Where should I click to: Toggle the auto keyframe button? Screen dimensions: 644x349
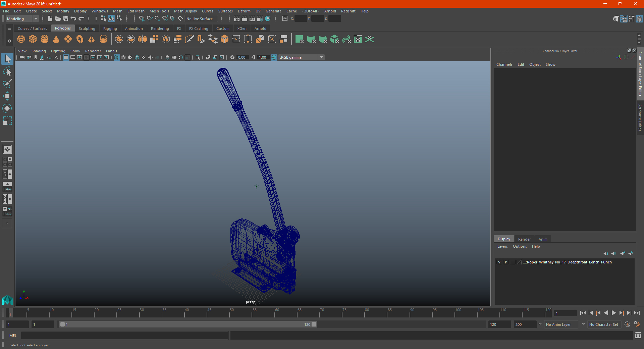tap(627, 325)
